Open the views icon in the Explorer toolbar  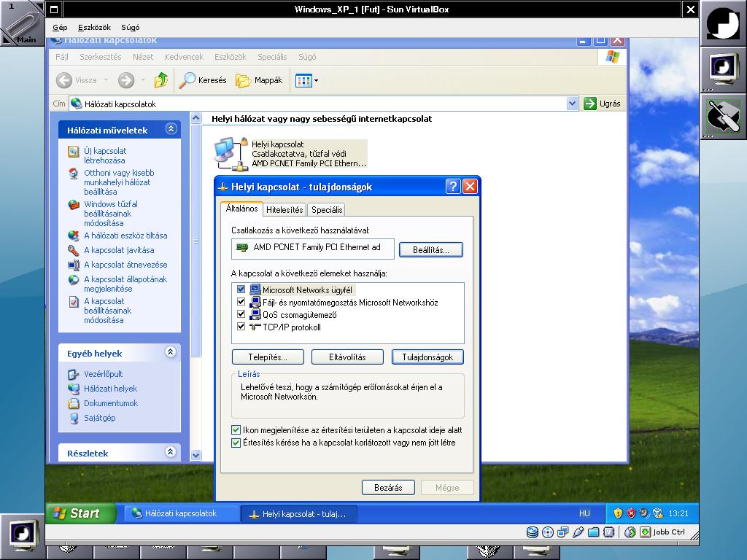pyautogui.click(x=303, y=80)
